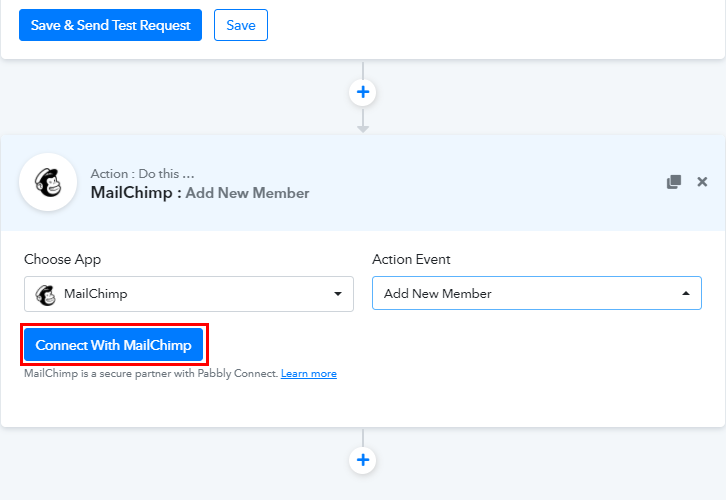Remove the MailChimp action step

point(702,181)
